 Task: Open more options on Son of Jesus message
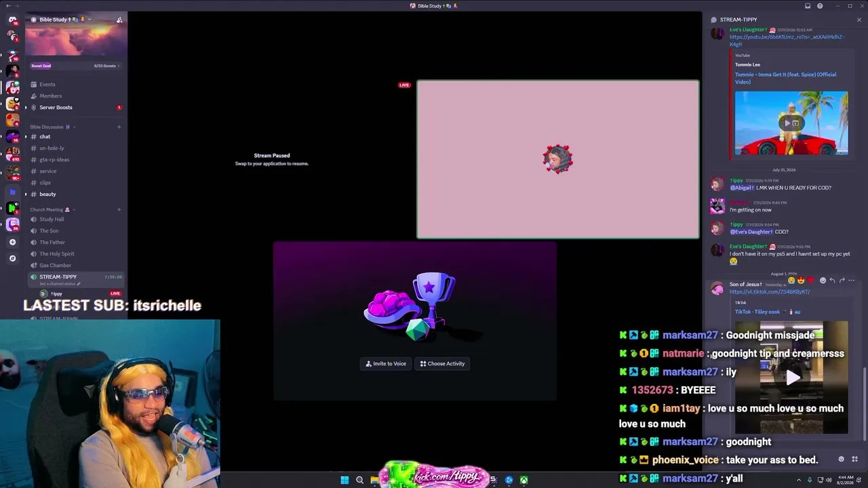[x=852, y=280]
